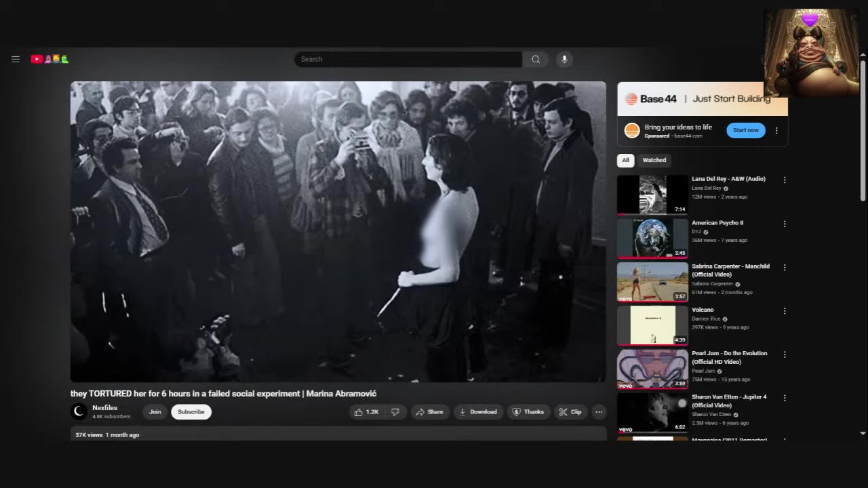Click '4.8K subscribers' text
The width and height of the screenshot is (868, 488).
click(111, 417)
